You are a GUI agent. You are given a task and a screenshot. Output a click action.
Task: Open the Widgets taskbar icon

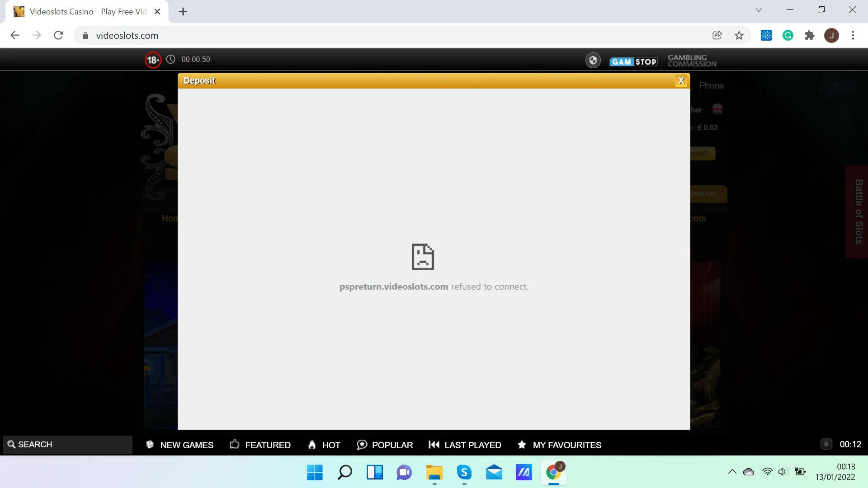pos(374,473)
